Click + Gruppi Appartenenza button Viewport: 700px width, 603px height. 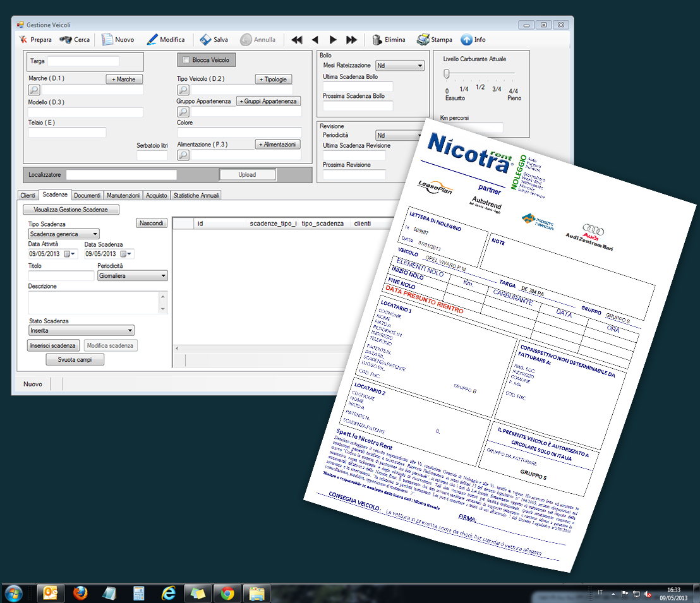pos(269,101)
